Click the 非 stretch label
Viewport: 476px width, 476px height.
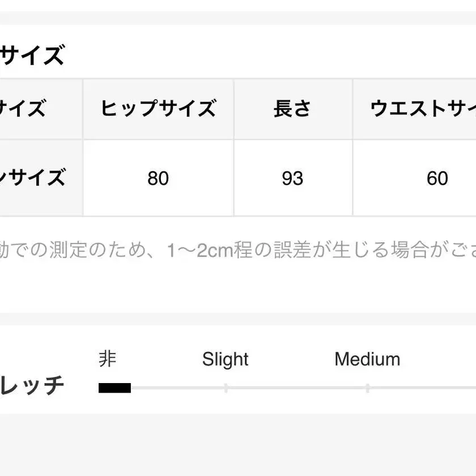(108, 359)
